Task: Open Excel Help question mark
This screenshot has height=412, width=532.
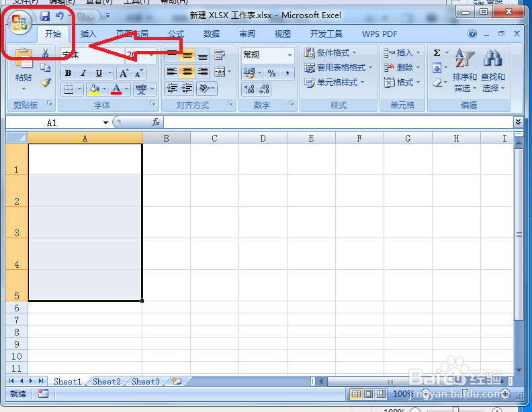Action: click(472, 34)
